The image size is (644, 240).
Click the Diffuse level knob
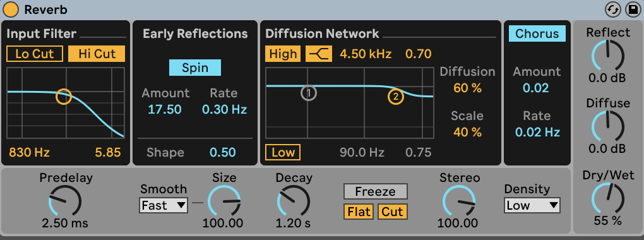(x=607, y=126)
